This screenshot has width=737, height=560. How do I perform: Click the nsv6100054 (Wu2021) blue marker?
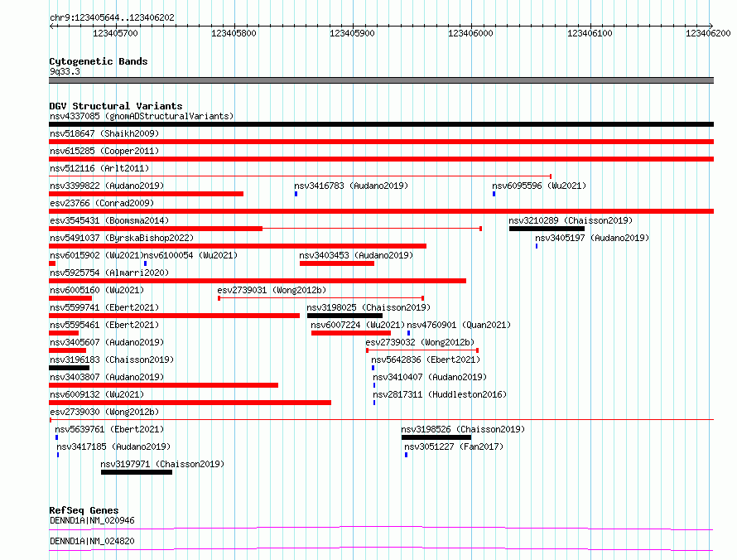pos(145,263)
